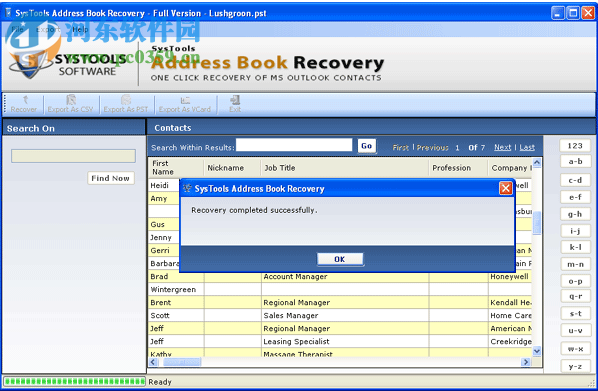Filter contacts by q-r index

tap(575, 296)
